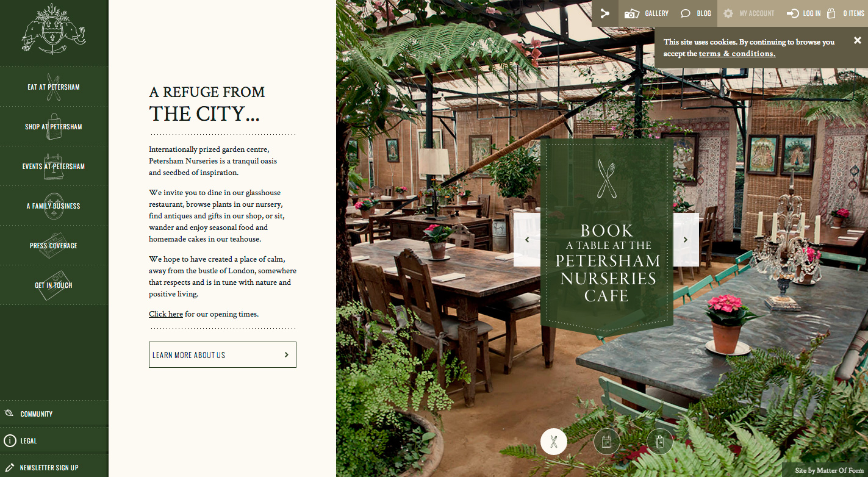
Task: Open Newsletter Sign Up in sidebar
Action: 54,467
